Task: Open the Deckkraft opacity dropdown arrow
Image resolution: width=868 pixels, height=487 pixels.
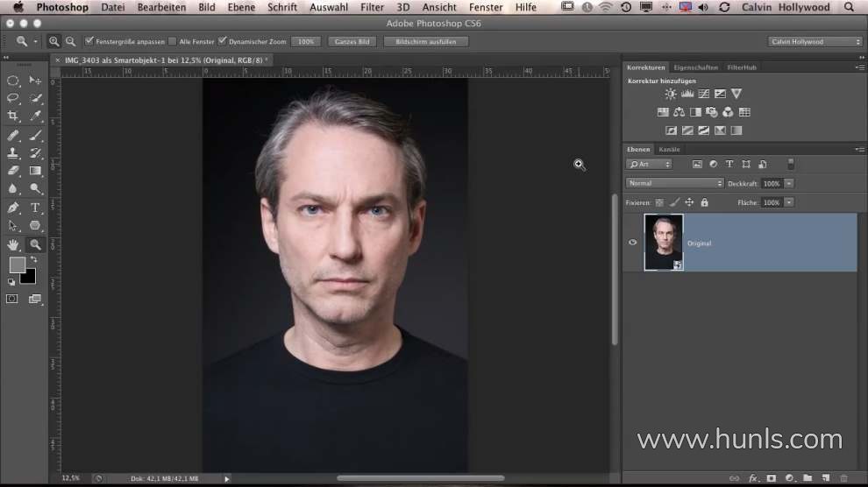Action: point(789,184)
